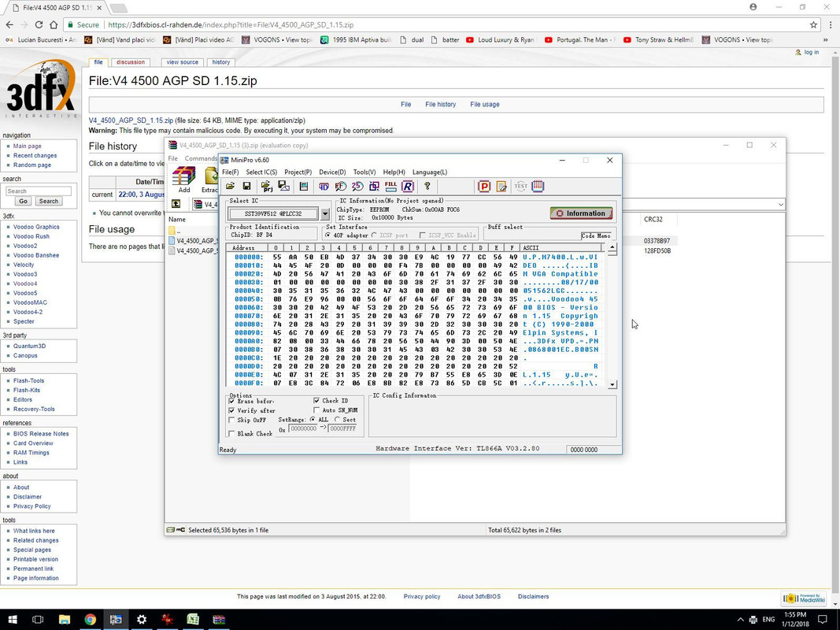
Task: Click the 4D toolbar icon in MiniPro
Action: click(324, 186)
